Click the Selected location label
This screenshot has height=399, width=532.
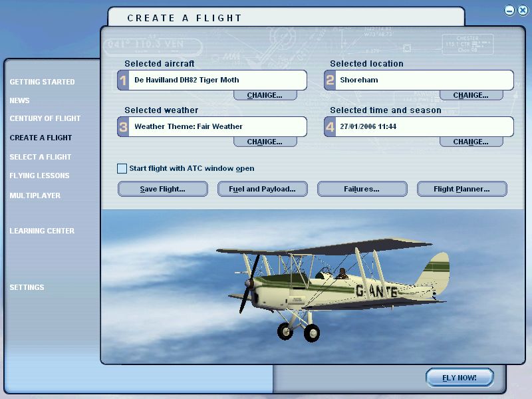coord(367,63)
